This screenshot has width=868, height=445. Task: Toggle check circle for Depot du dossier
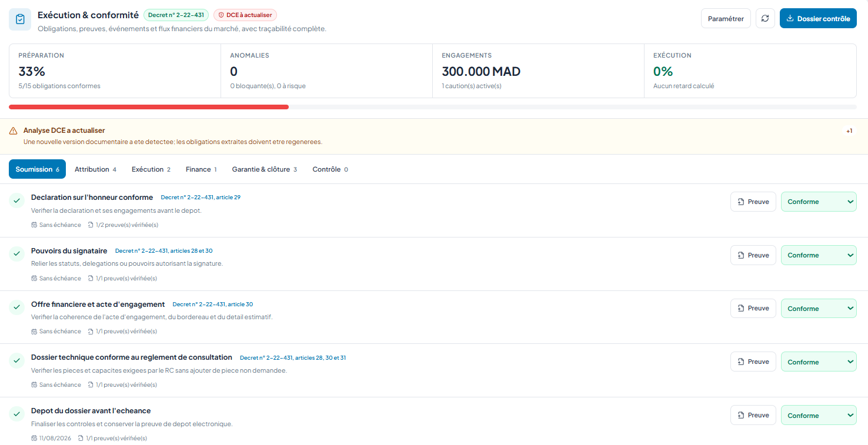coord(16,414)
